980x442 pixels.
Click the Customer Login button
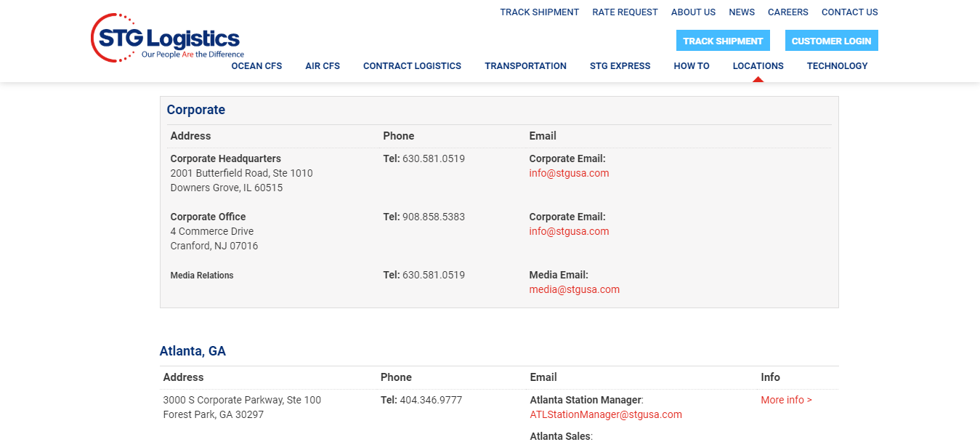[x=831, y=41]
